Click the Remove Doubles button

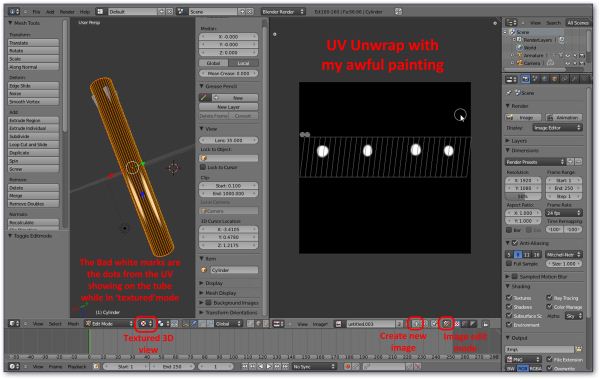[33, 204]
